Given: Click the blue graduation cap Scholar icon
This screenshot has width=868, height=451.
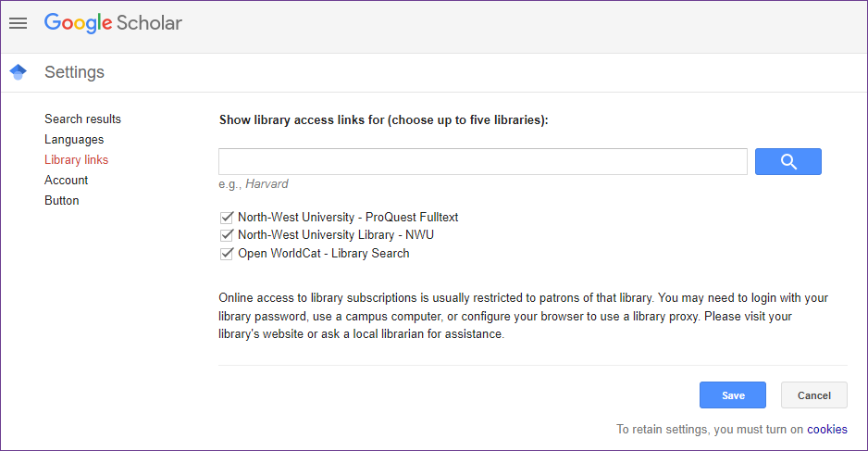Looking at the screenshot, I should [19, 72].
